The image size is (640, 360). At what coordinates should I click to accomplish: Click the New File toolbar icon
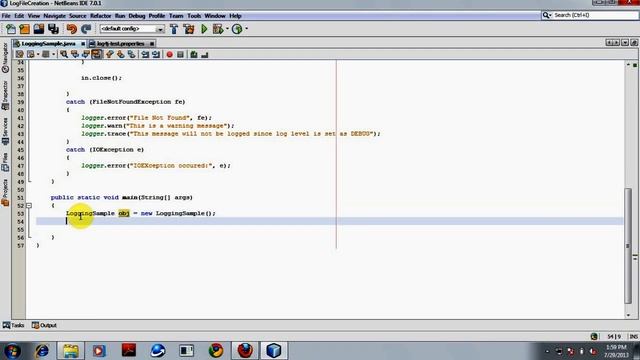(x=11, y=29)
